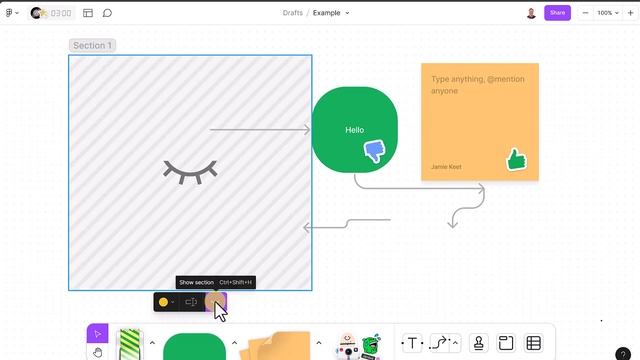The width and height of the screenshot is (640, 360).
Task: Expand the sticky note options chevron
Action: 319,343
